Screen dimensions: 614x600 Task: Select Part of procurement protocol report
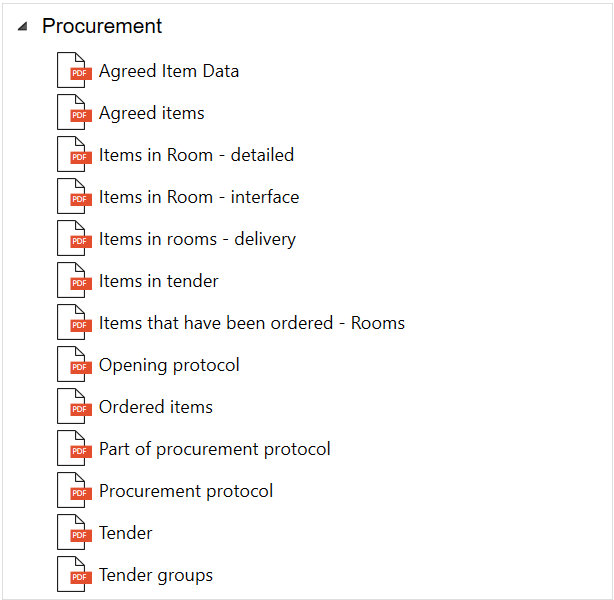coord(214,449)
